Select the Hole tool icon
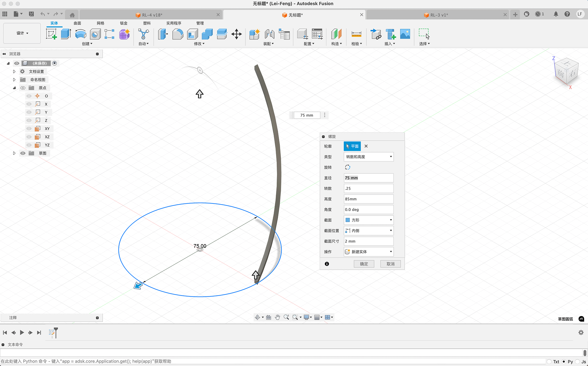Viewport: 588px width, 366px height. tap(95, 34)
